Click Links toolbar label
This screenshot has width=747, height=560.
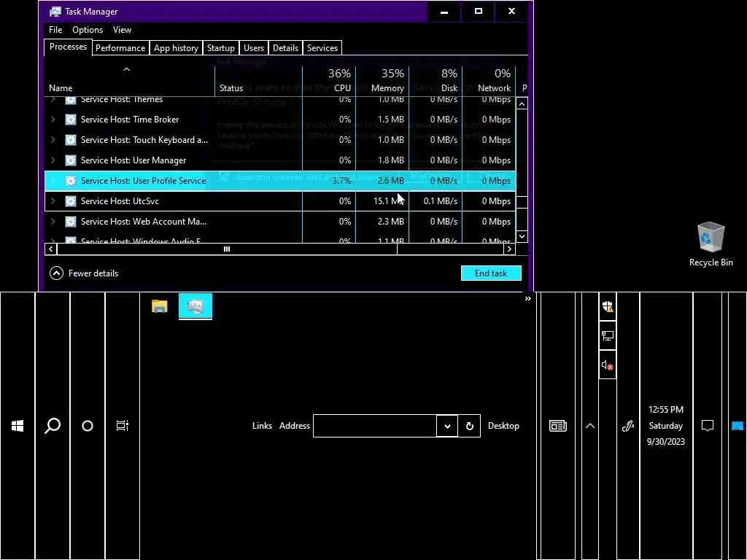262,426
